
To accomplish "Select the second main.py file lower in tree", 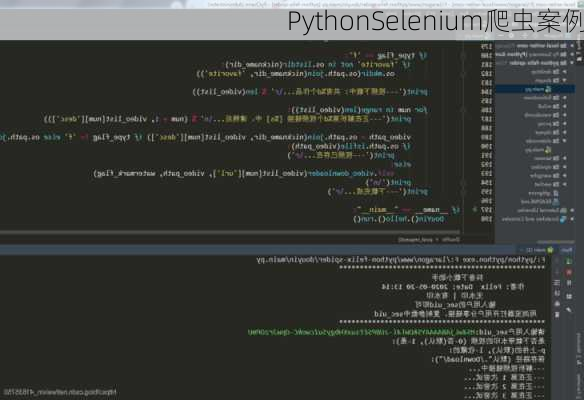I will click(x=538, y=150).
